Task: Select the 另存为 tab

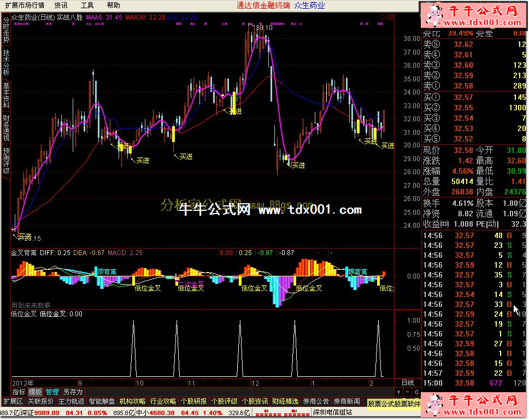Action: coord(73,392)
